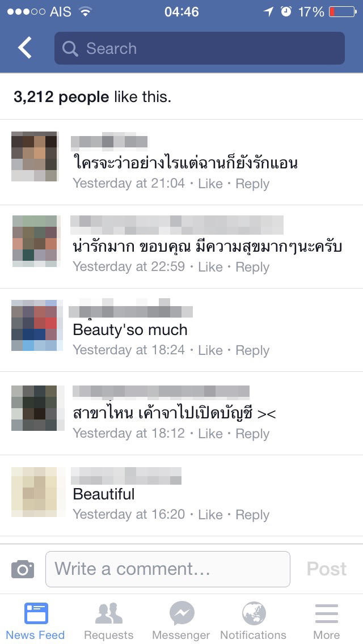Open the News Feed tab
This screenshot has width=363, height=644.
pyautogui.click(x=36, y=621)
